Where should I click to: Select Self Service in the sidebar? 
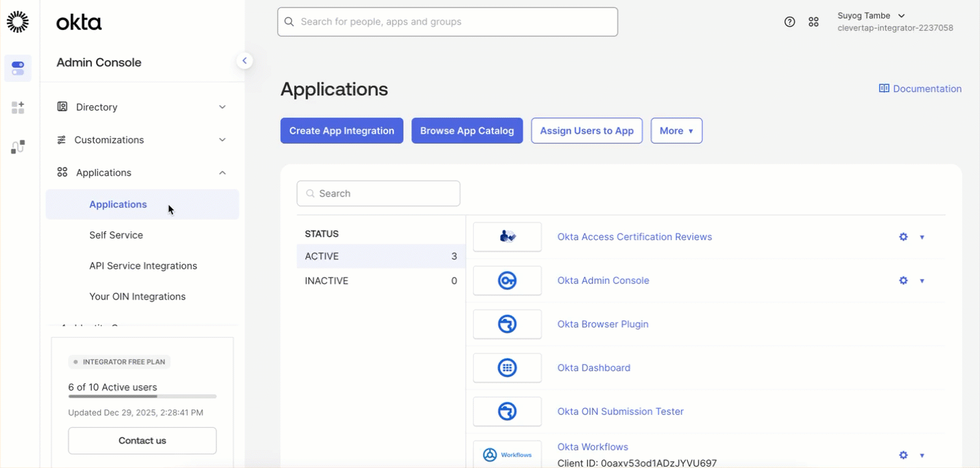[x=116, y=235]
